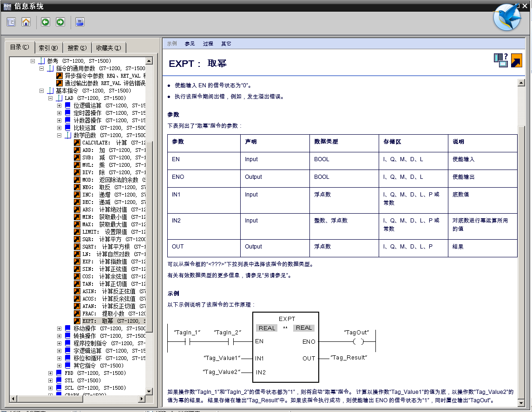Viewport: 532px width, 412px height.
Task: Click tree panel vertical scrollbar thumb
Action: click(149, 236)
